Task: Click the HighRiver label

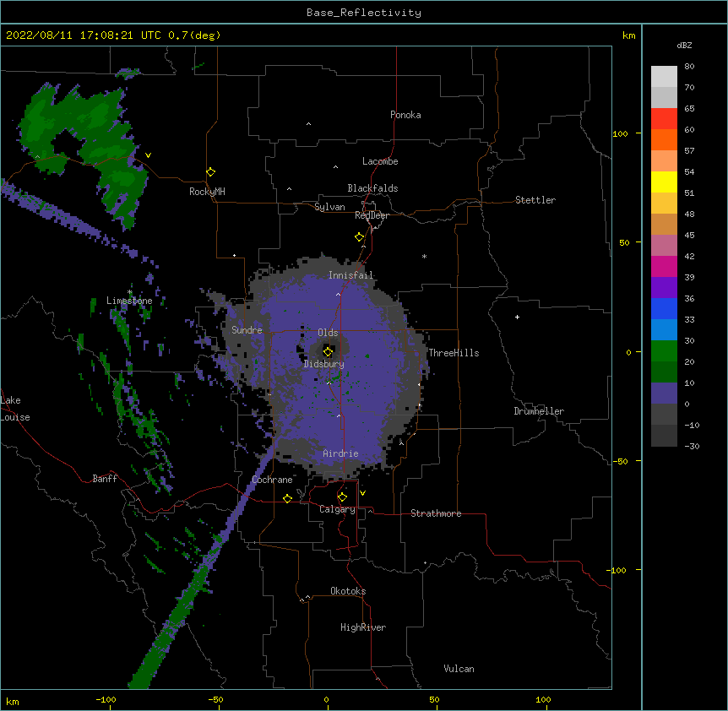Action: pos(363,627)
